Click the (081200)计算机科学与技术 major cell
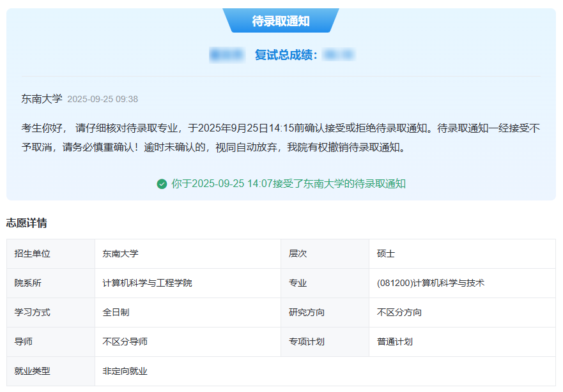This screenshot has width=563, height=392. [431, 283]
